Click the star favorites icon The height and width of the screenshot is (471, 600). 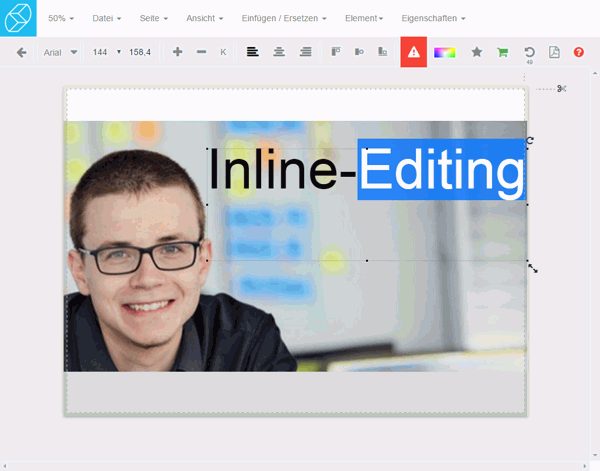[x=477, y=52]
